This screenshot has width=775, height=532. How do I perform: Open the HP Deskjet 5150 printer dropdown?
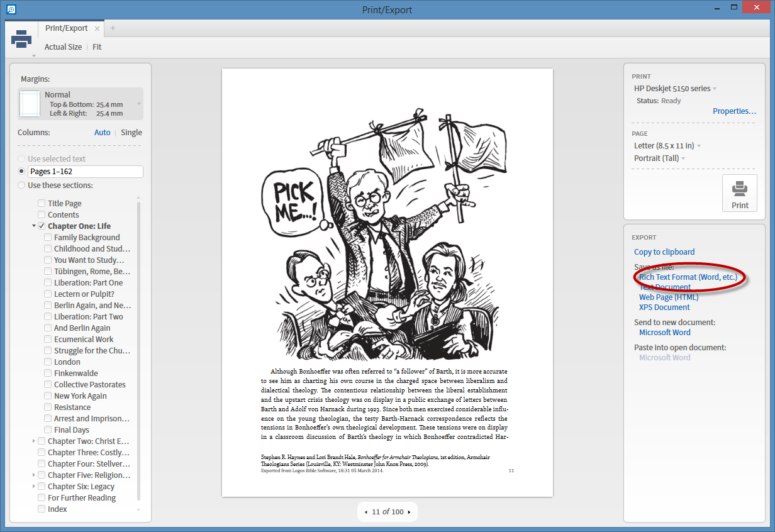675,89
